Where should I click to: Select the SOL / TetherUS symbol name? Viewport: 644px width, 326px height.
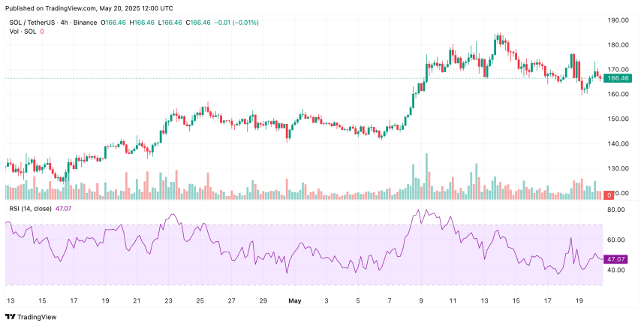(x=32, y=21)
